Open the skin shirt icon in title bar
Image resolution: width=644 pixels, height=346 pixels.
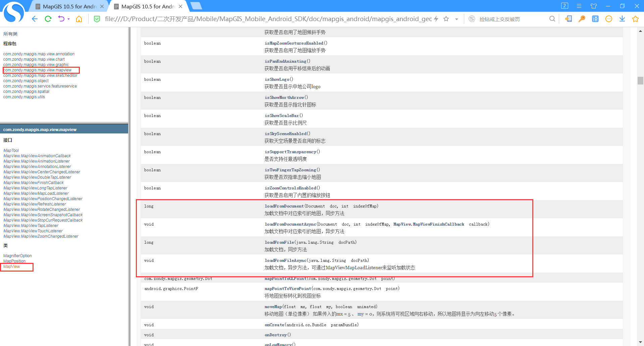point(594,6)
